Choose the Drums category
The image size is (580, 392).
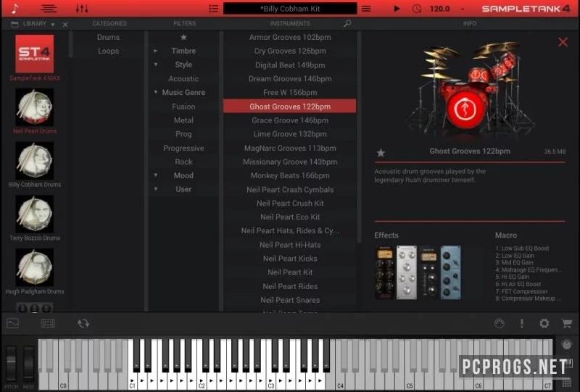108,38
